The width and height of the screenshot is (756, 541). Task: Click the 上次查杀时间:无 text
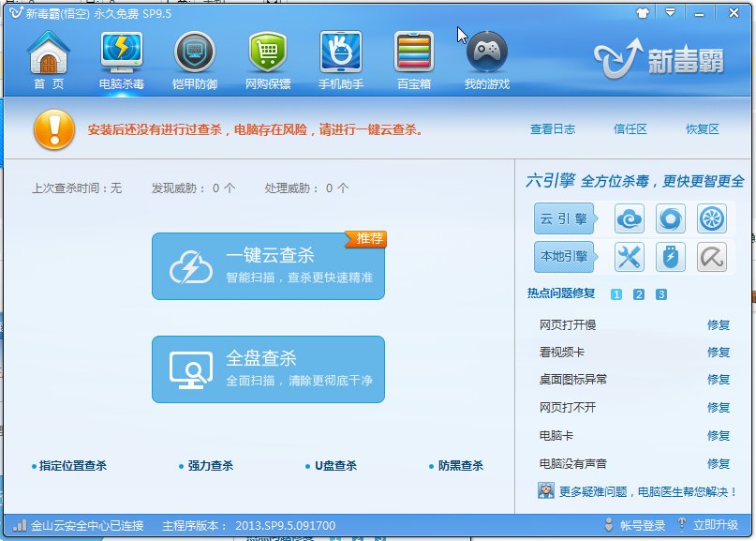77,188
